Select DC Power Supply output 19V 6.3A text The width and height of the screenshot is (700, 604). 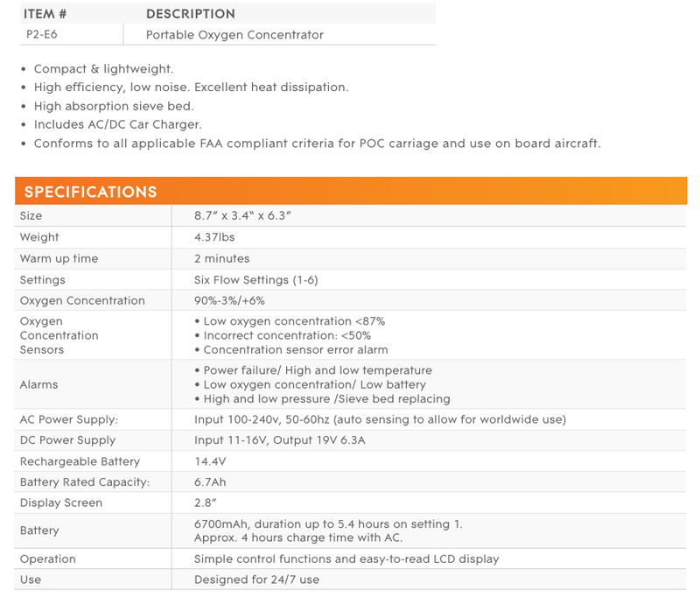319,440
